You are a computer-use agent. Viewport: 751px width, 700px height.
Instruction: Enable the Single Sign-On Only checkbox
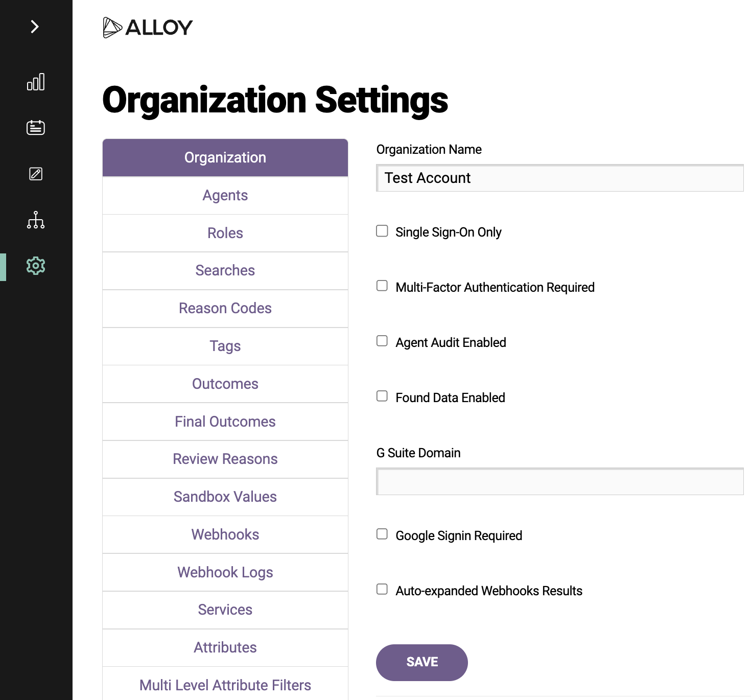click(x=382, y=231)
